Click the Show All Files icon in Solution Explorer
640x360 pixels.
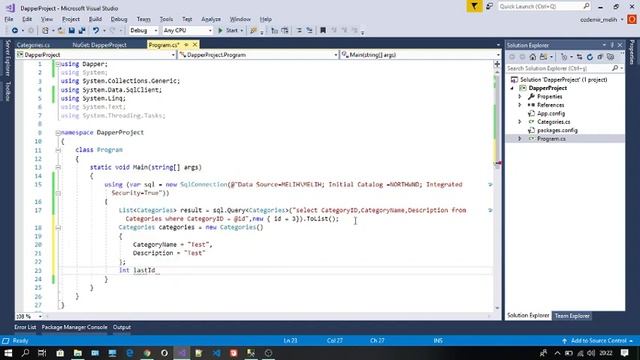point(611,57)
